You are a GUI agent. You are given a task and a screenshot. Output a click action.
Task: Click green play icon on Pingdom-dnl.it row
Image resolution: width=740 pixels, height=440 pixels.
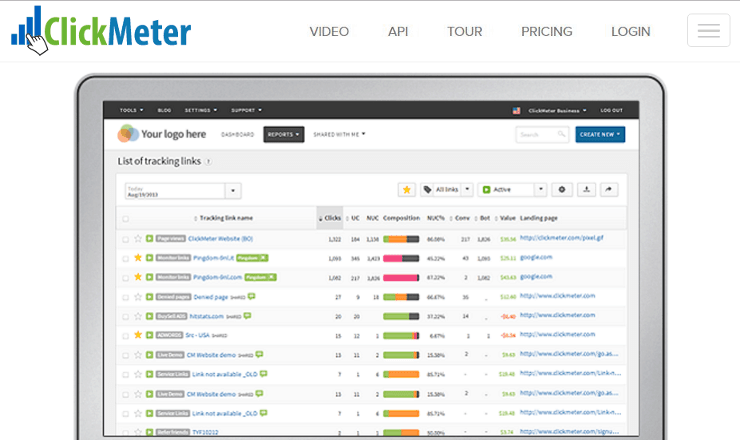click(x=149, y=258)
